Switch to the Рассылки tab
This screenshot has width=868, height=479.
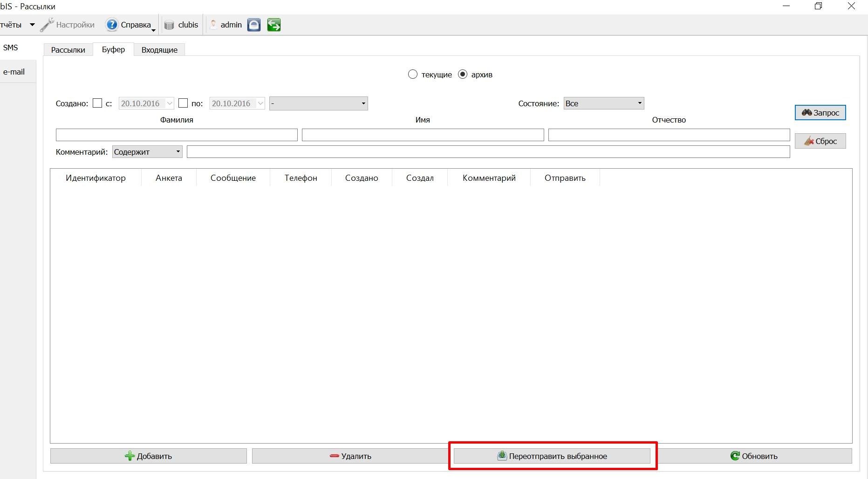(x=68, y=50)
